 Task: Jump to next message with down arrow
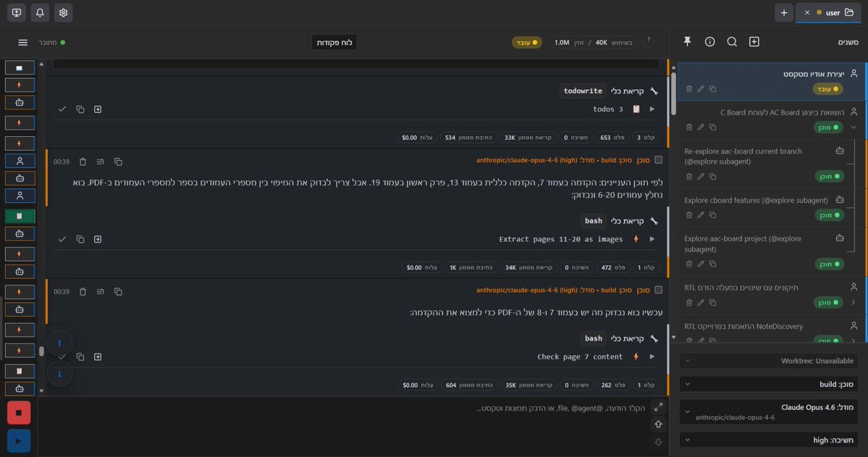(x=60, y=374)
